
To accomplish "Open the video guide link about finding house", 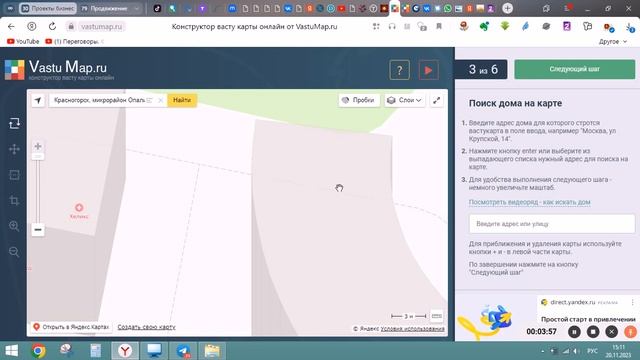I will [529, 202].
